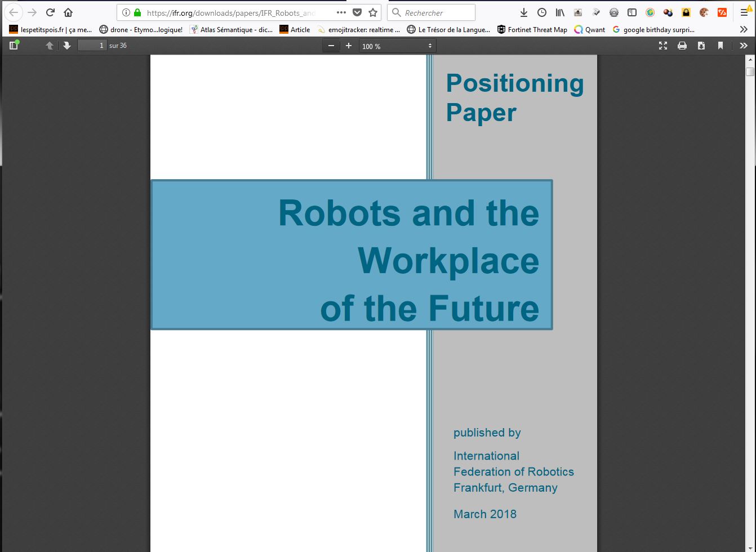Screen dimensions: 756x552
Task: Go to next PDF page
Action: pyautogui.click(x=67, y=46)
